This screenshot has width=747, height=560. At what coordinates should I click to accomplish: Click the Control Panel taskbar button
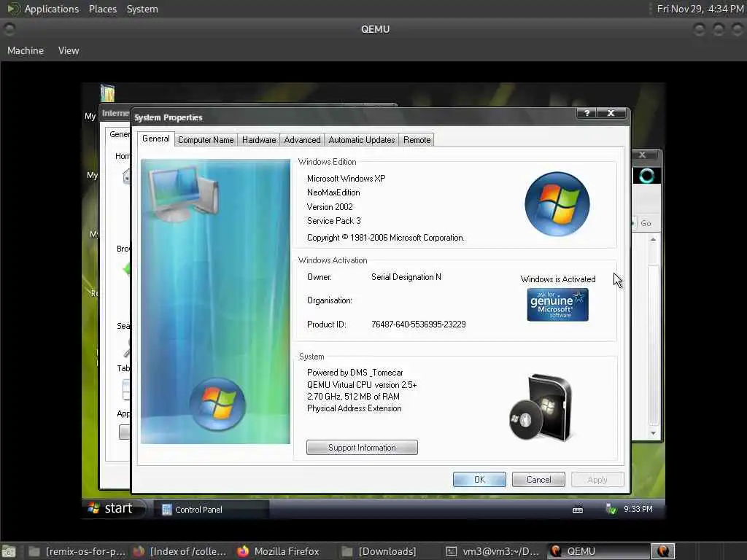click(209, 510)
